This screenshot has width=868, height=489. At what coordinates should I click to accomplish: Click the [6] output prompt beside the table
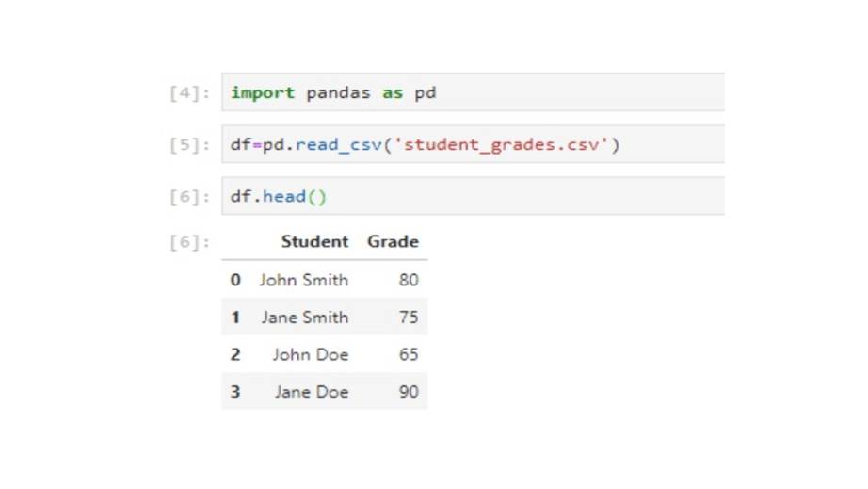[189, 242]
